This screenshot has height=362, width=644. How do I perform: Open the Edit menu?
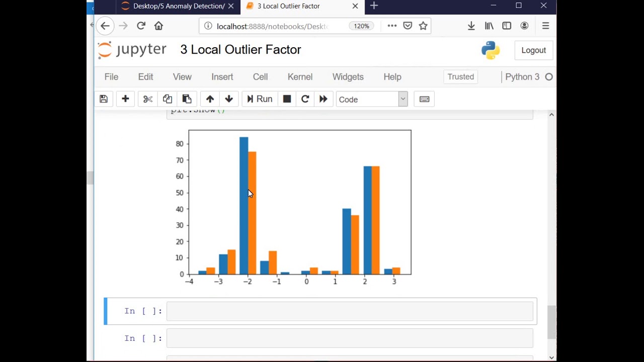(x=145, y=77)
